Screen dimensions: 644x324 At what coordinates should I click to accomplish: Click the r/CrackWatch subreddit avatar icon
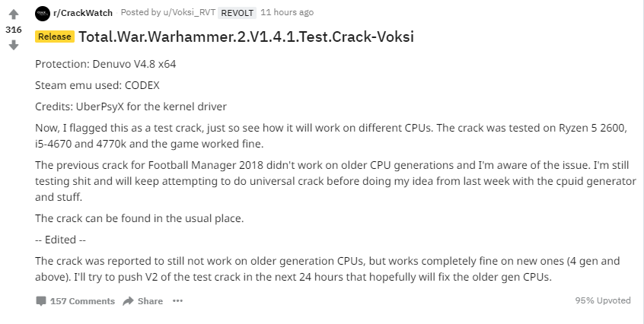(43, 13)
